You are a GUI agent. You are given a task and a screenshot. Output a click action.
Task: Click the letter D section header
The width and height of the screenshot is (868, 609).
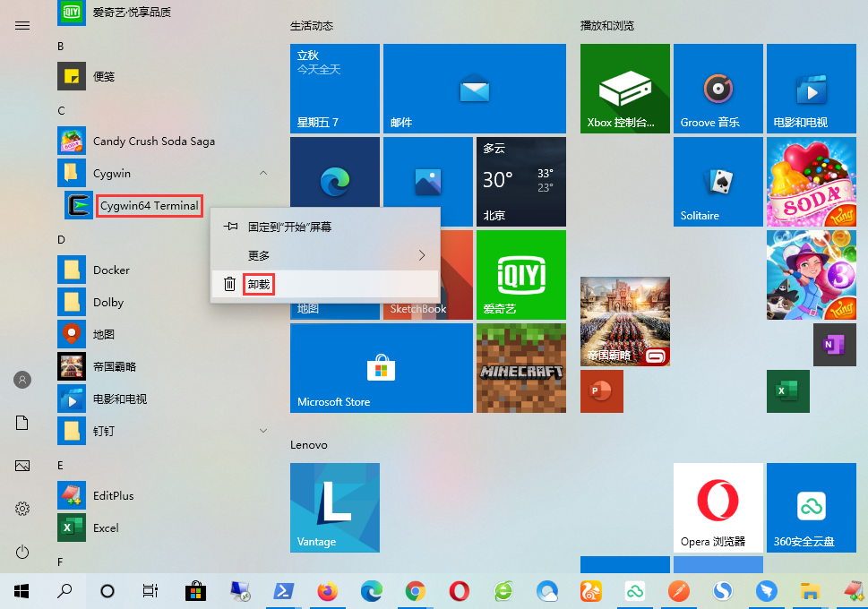(x=62, y=239)
